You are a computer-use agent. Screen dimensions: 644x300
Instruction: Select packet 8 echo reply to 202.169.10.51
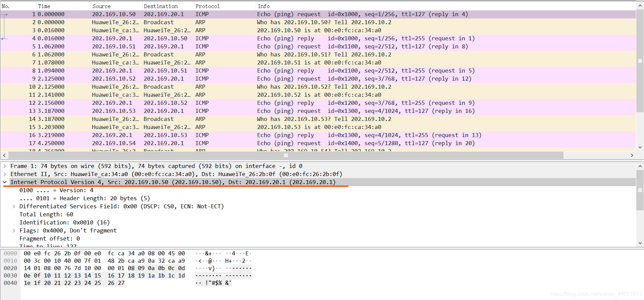tap(318, 71)
